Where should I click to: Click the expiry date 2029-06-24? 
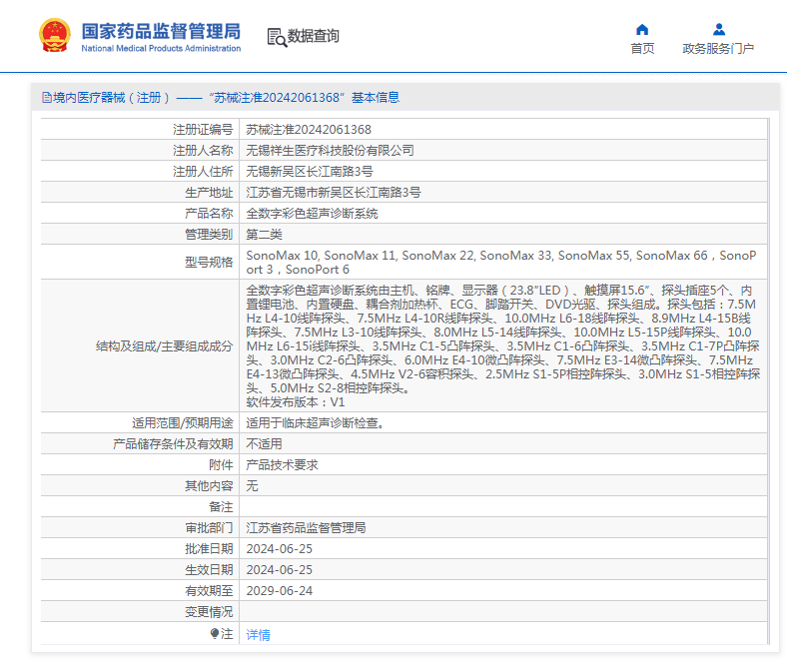tap(280, 591)
